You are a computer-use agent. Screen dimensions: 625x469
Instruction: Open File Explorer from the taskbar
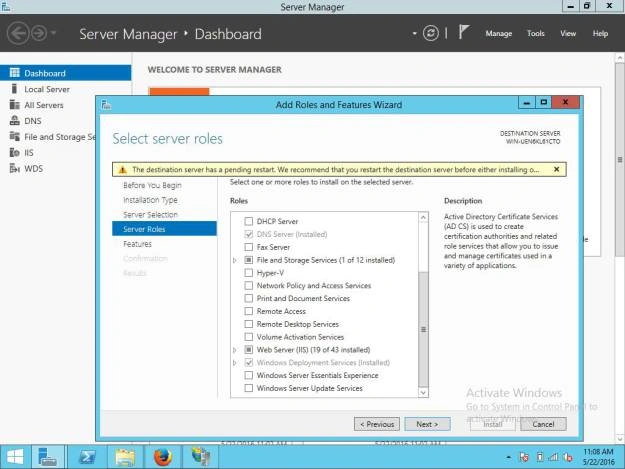(x=125, y=457)
